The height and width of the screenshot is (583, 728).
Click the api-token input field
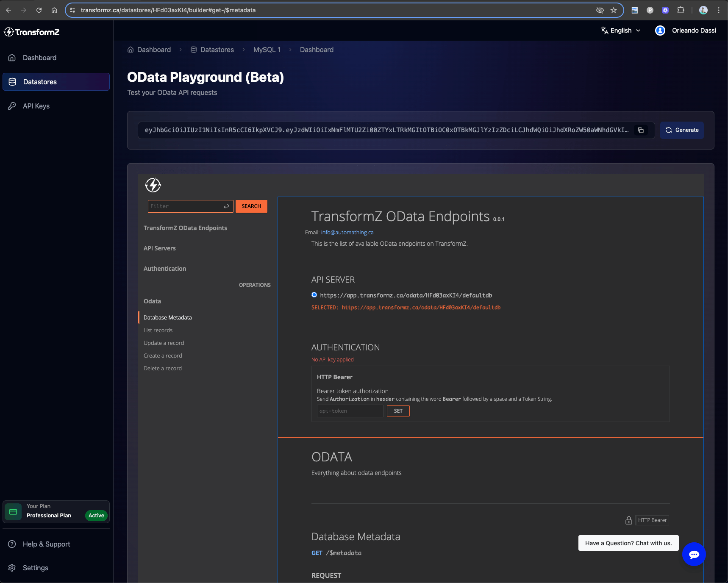pos(350,411)
